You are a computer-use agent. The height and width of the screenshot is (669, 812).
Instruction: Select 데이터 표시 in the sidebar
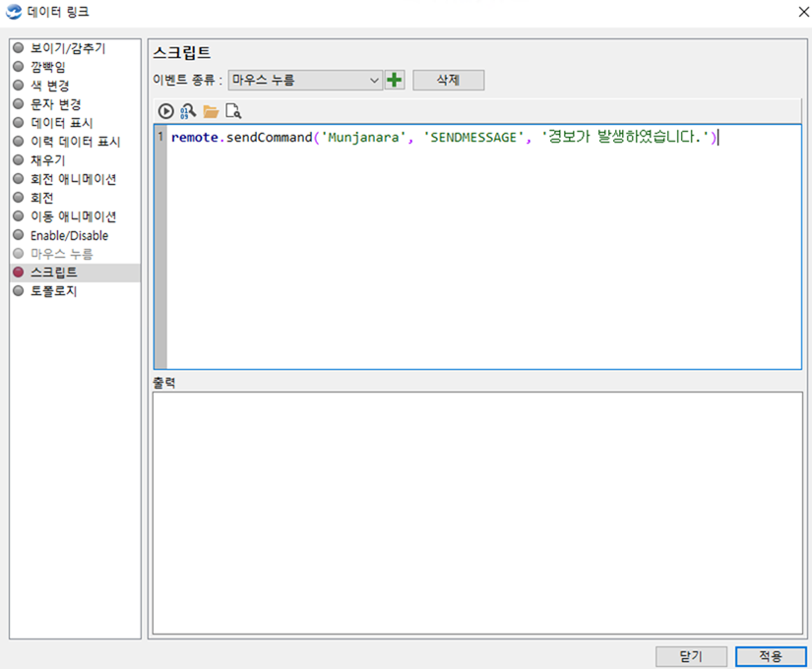[x=60, y=123]
